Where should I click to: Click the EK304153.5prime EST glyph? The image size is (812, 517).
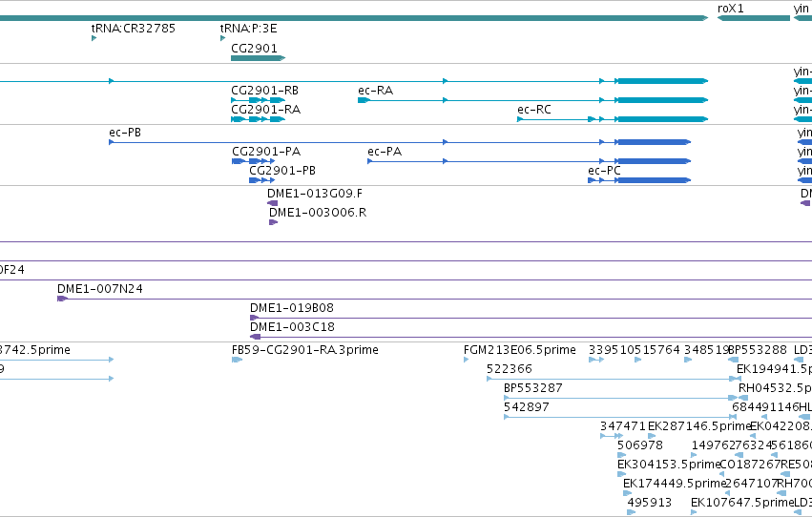[621, 474]
